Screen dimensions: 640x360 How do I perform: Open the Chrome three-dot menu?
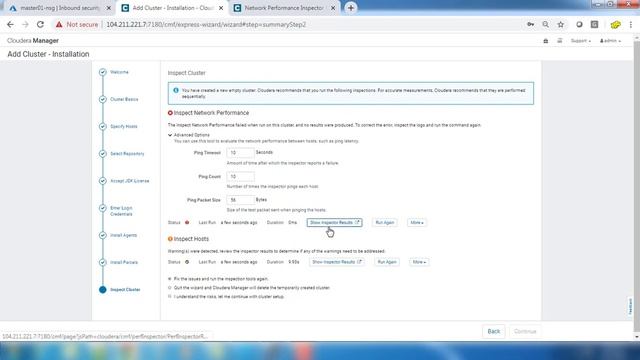coord(631,24)
